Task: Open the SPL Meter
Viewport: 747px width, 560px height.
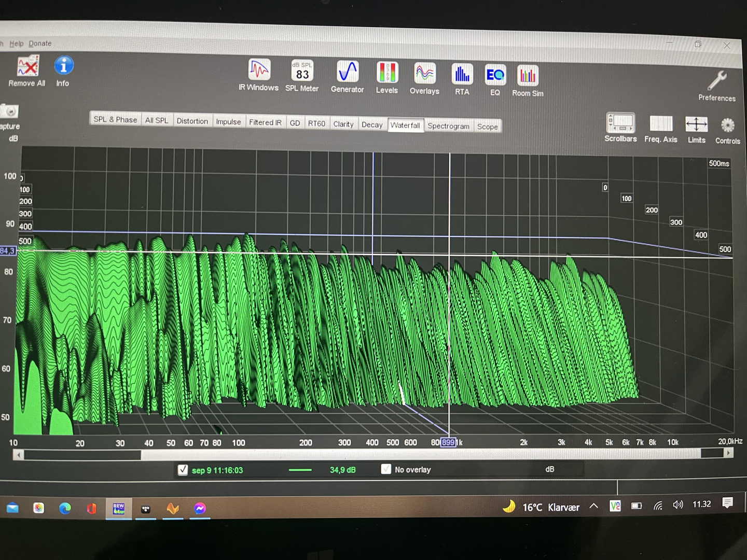Action: [302, 71]
